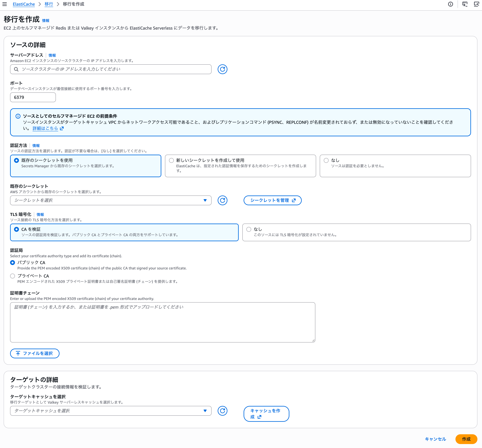Focus the source cluster IP address field
Viewport: 482px width, 448px height.
point(111,69)
